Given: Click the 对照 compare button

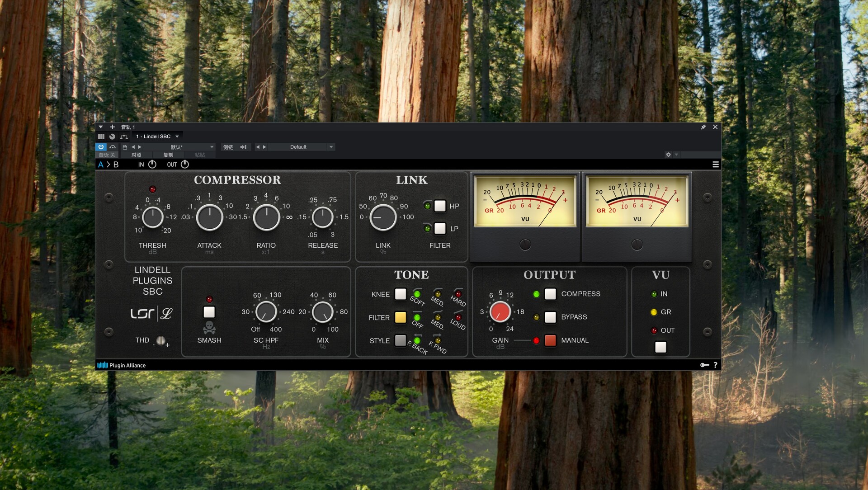Looking at the screenshot, I should pyautogui.click(x=136, y=155).
